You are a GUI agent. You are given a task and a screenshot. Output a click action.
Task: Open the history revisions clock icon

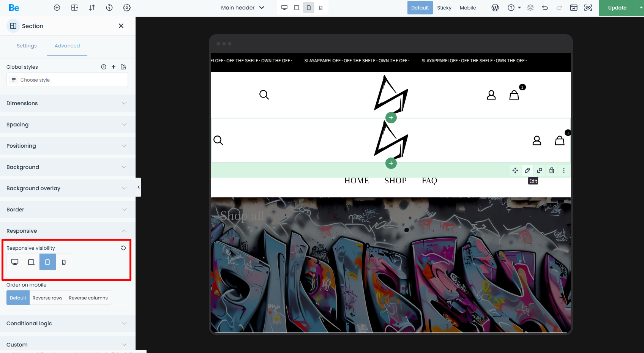point(109,8)
